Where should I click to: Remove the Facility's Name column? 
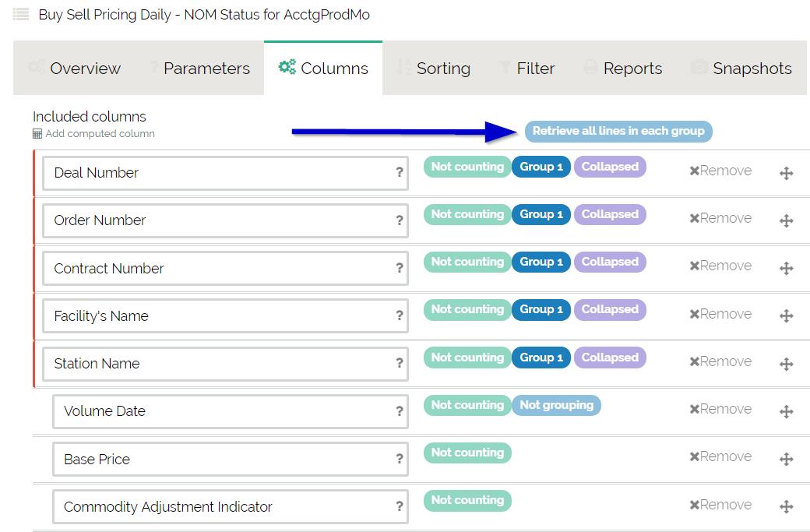coord(720,314)
